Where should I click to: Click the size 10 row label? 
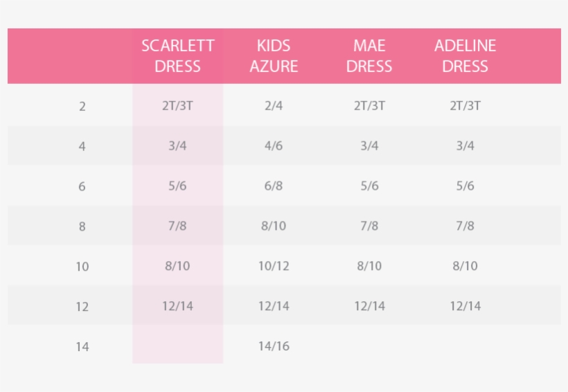[x=82, y=267]
